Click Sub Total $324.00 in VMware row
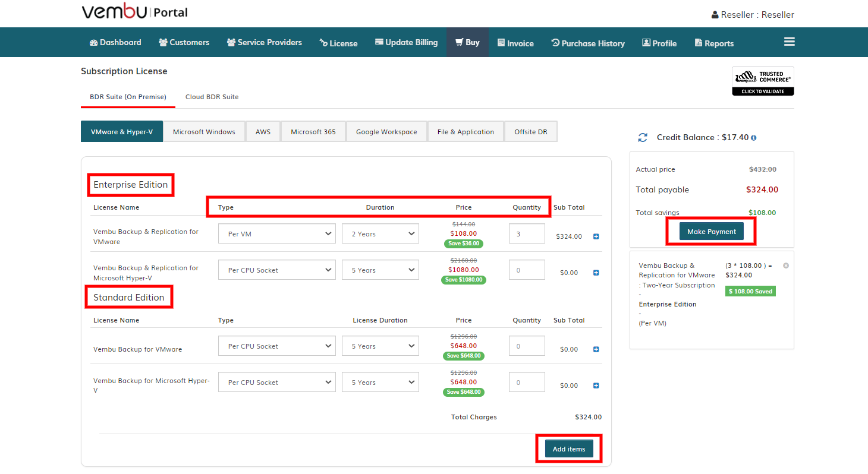 [569, 236]
